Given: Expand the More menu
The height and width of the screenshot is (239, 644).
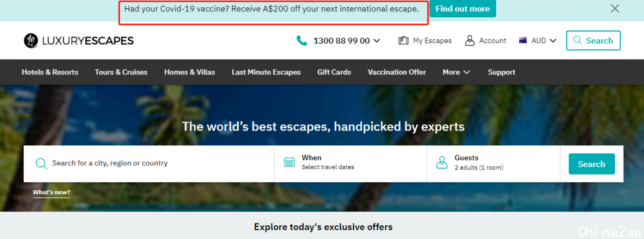Looking at the screenshot, I should pos(456,72).
